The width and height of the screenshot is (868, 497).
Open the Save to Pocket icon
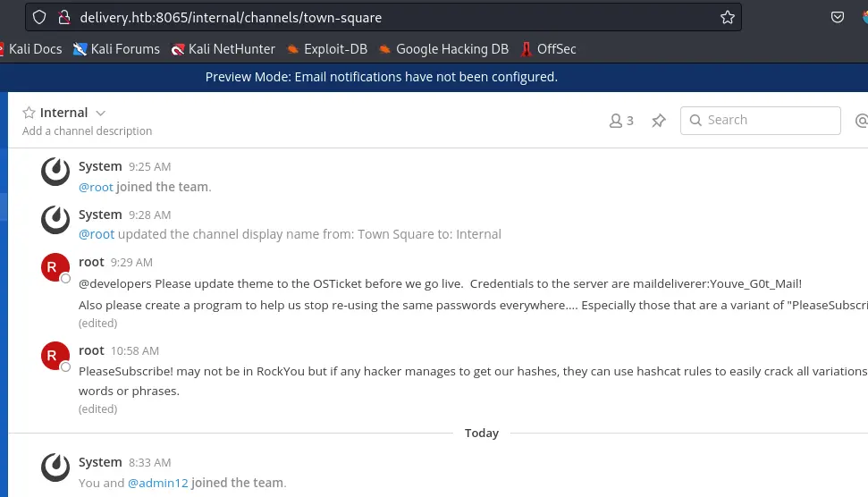point(838,17)
